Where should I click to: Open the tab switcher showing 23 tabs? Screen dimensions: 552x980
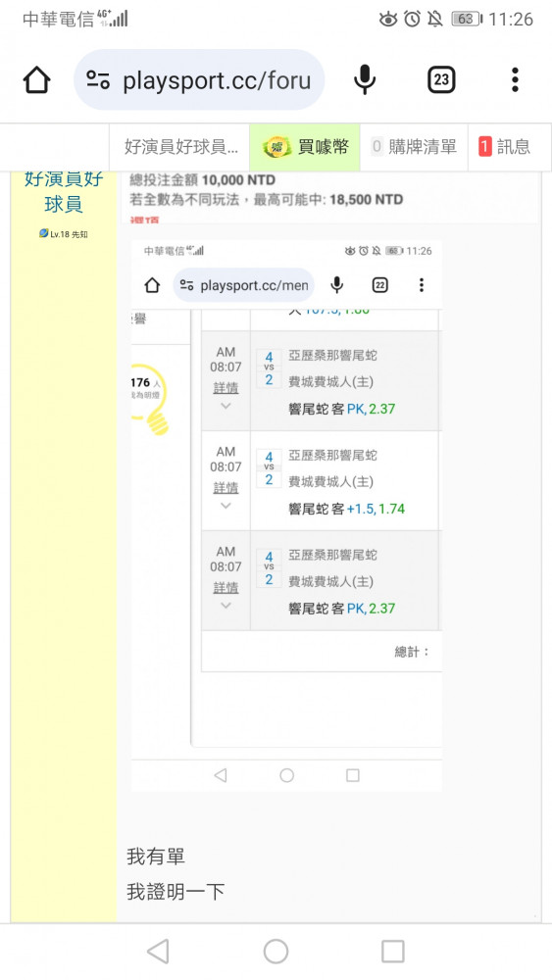click(441, 80)
